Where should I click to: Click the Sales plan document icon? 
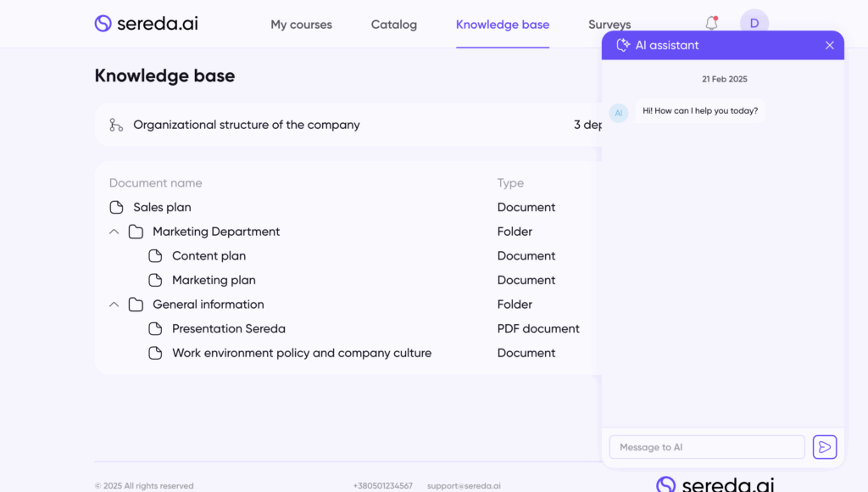point(116,207)
